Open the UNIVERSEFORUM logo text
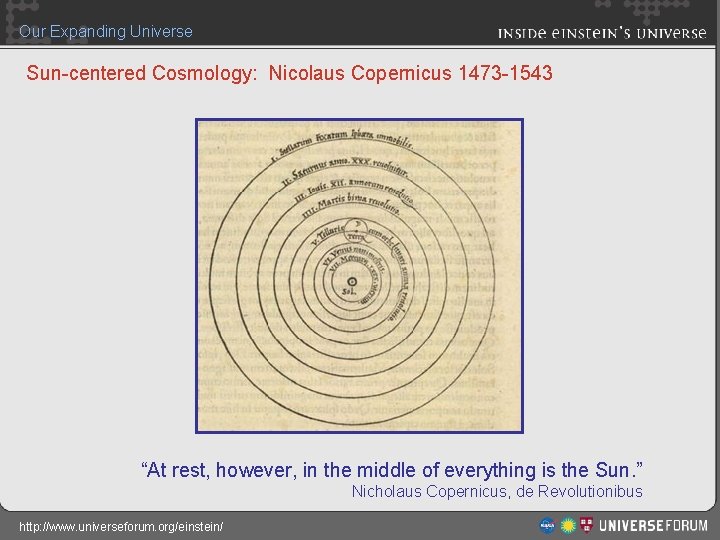The image size is (720, 540). pyautogui.click(x=653, y=525)
